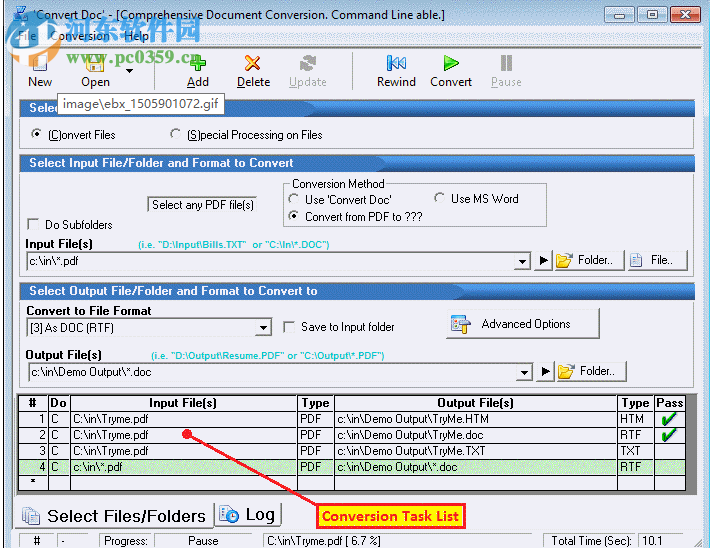Click the type cell TXT in row 3

(x=635, y=451)
